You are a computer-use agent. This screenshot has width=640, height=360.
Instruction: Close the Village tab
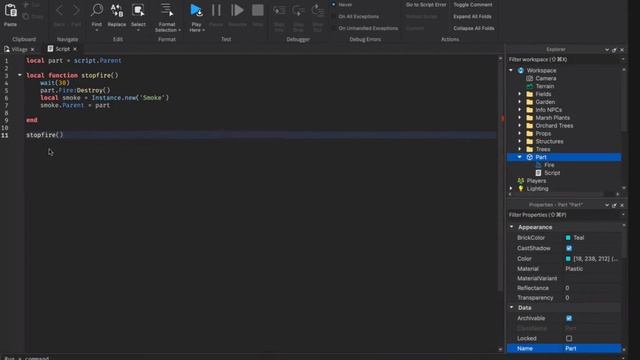pos(33,49)
